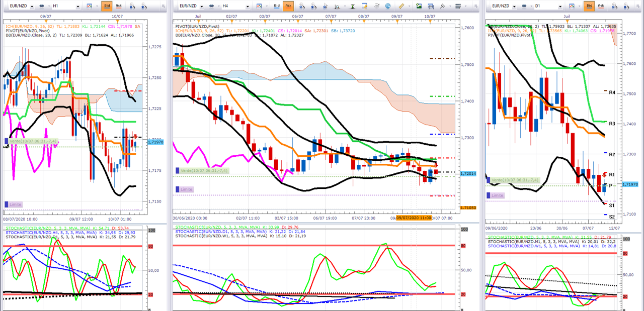Click the grey refresh icon in the H4 chart
The image size is (644, 311).
pyautogui.click(x=377, y=6)
